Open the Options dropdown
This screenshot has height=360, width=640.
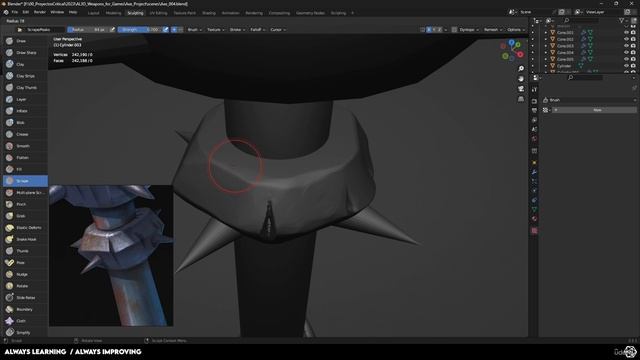point(516,30)
